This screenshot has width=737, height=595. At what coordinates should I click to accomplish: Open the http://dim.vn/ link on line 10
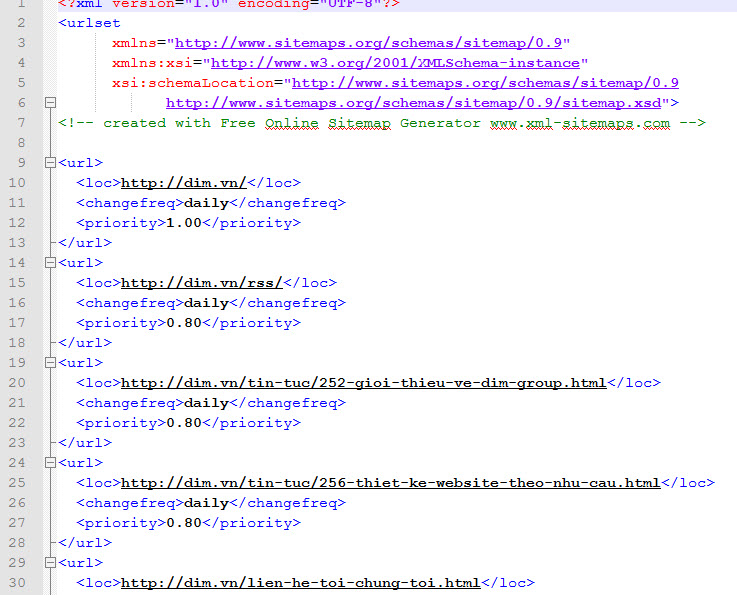pyautogui.click(x=182, y=183)
